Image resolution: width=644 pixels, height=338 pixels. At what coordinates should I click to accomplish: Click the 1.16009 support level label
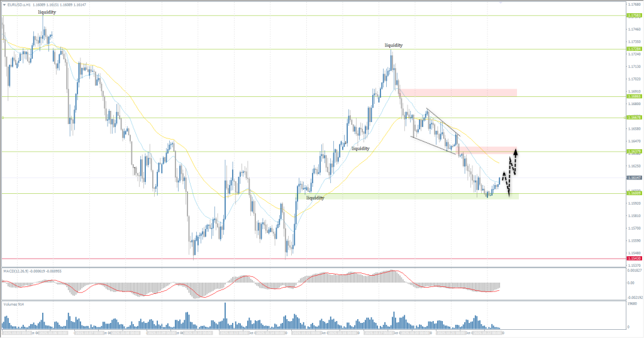click(x=633, y=193)
